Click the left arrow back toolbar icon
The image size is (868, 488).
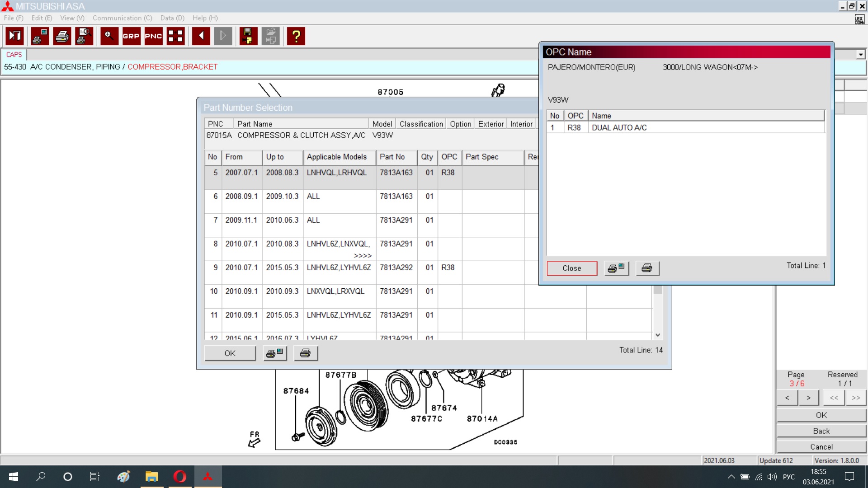click(201, 36)
